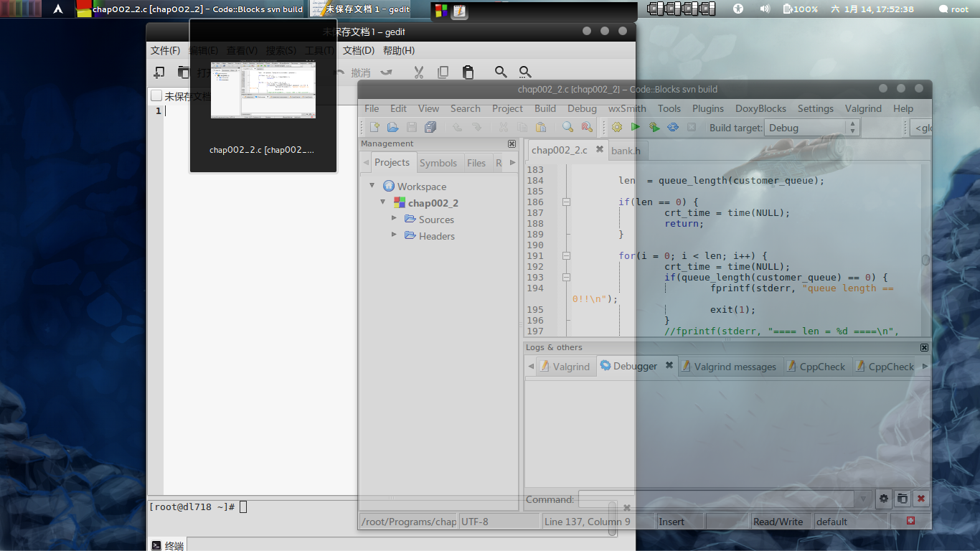
Task: Toggle code fold marker at line 193
Action: coord(567,277)
